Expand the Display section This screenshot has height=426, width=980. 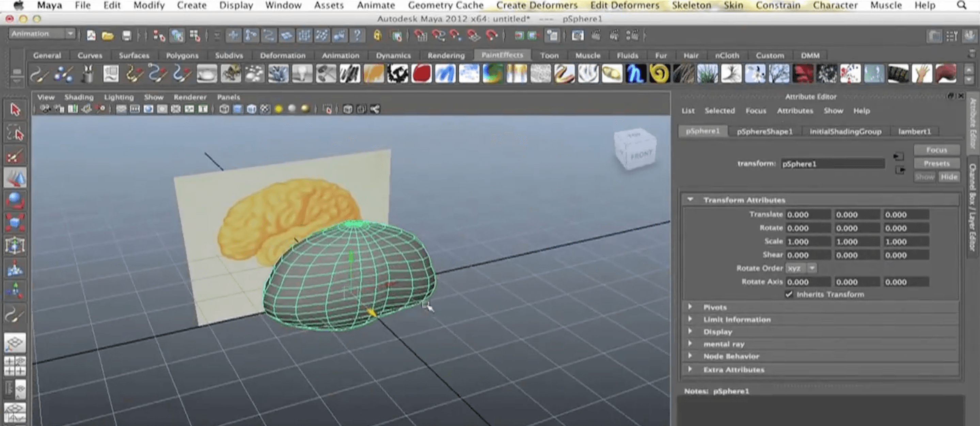690,331
